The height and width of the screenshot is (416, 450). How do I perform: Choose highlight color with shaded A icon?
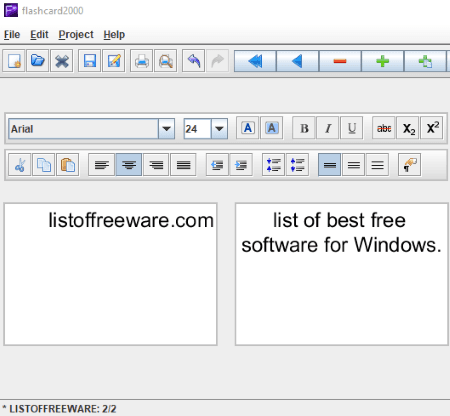tap(272, 128)
